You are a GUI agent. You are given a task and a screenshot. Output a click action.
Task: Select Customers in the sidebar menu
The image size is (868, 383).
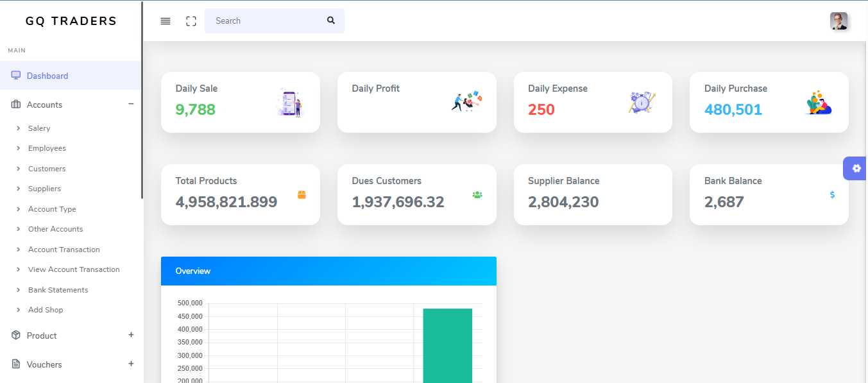pyautogui.click(x=46, y=168)
